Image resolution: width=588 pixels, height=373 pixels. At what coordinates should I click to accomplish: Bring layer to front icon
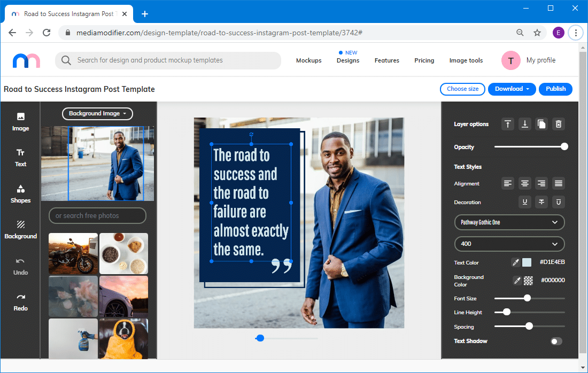tap(508, 124)
